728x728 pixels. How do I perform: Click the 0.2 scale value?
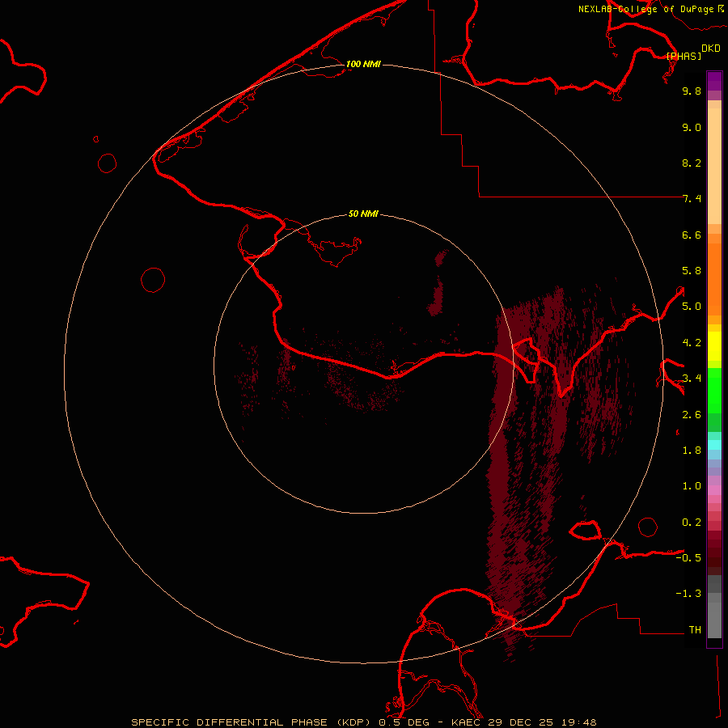click(692, 523)
